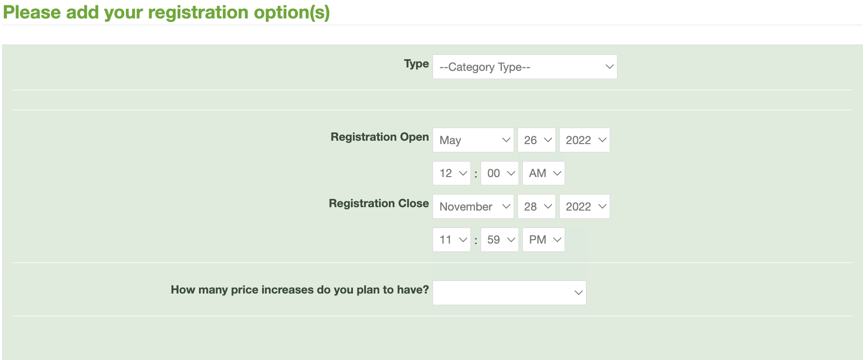Click the "Registration Close" label

coord(379,204)
